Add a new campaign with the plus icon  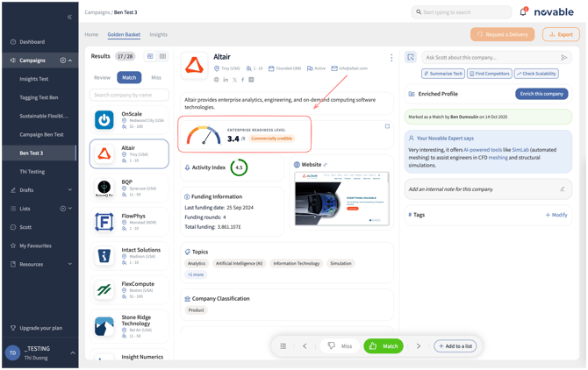point(63,60)
